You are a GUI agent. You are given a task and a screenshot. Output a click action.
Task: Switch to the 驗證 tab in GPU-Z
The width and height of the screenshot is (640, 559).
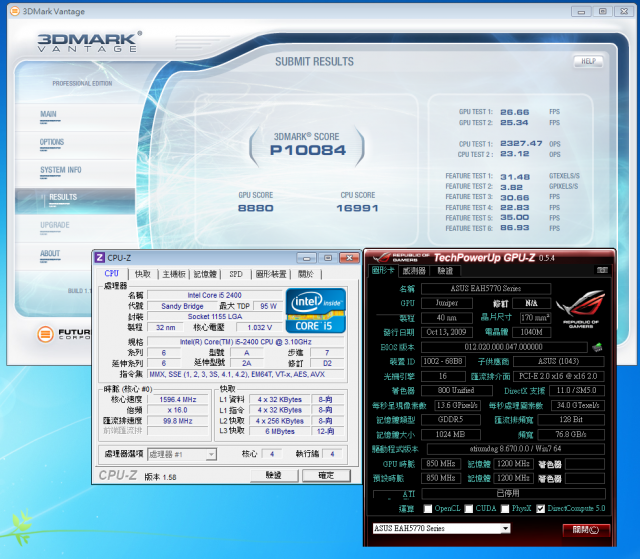click(x=445, y=271)
